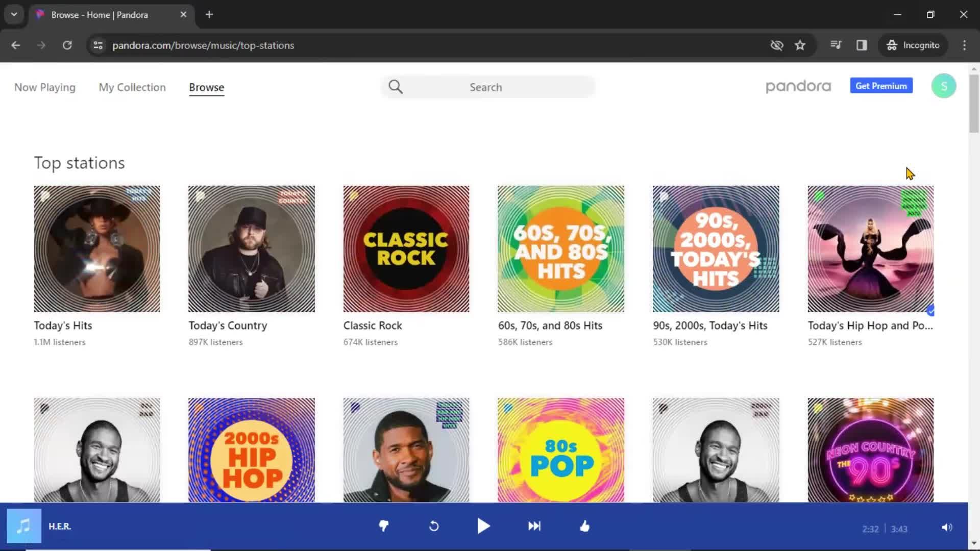This screenshot has width=980, height=551.
Task: Open Today's Country station thumbnail
Action: [x=252, y=249]
